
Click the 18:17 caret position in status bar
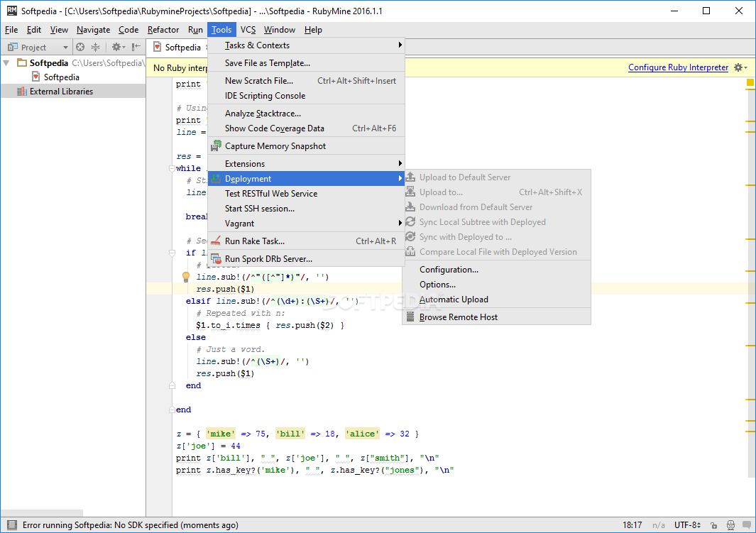click(x=632, y=524)
